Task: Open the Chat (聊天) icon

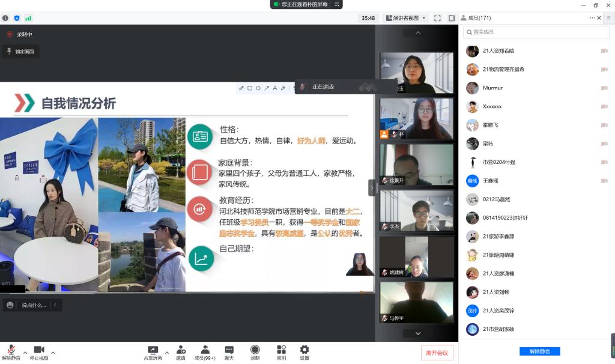Action: pos(229,353)
